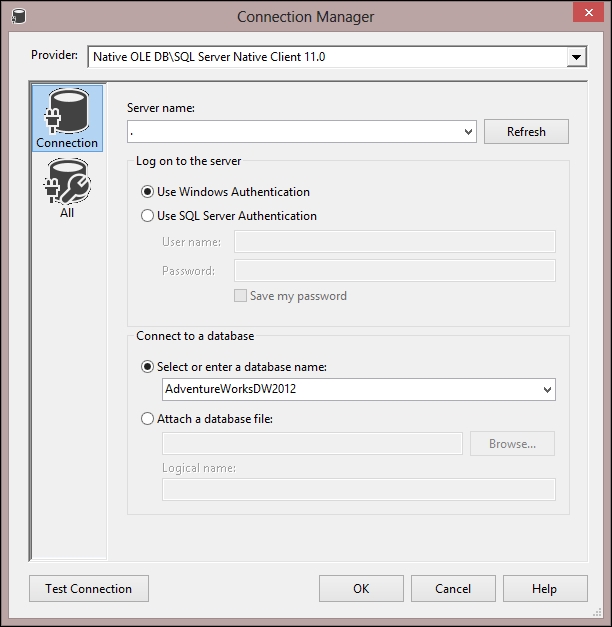
Task: Click the User name field
Action: coord(395,242)
